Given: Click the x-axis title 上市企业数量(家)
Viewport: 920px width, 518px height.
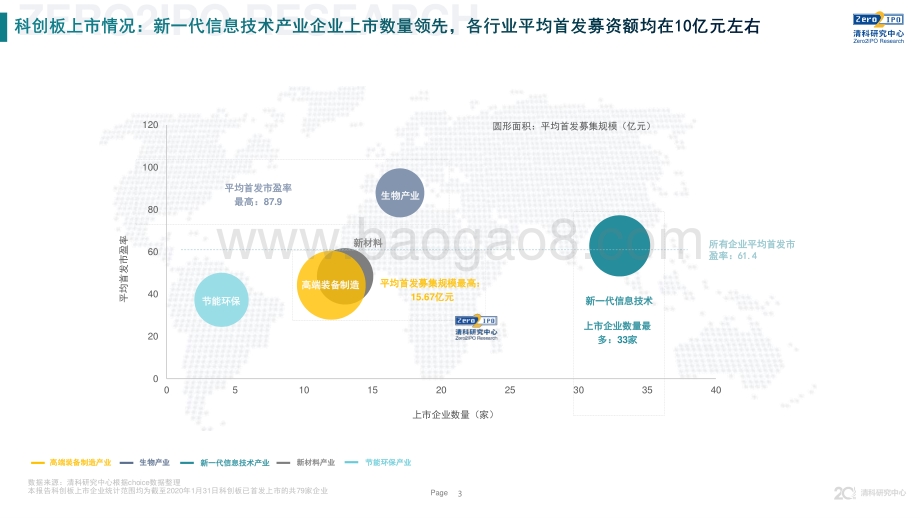Looking at the screenshot, I should pos(454,415).
